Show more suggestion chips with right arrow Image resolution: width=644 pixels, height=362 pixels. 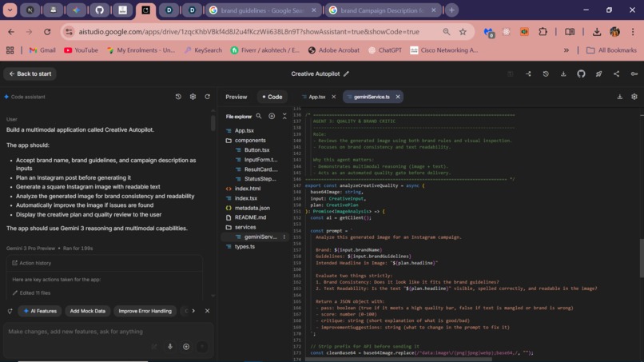193,311
